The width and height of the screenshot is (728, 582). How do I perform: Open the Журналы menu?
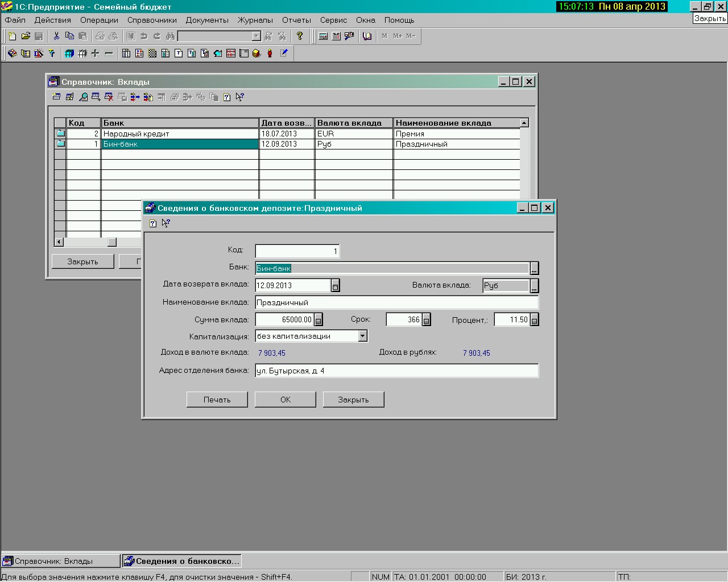point(255,20)
